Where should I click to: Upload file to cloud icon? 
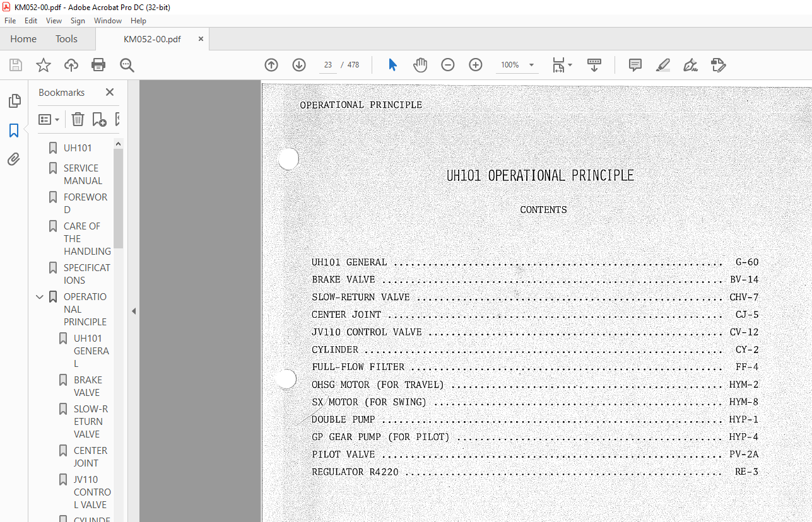71,65
